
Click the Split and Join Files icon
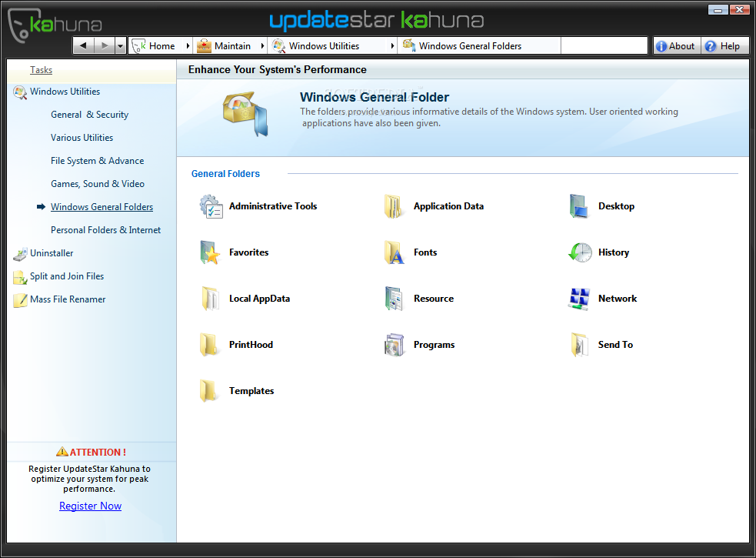pyautogui.click(x=20, y=277)
